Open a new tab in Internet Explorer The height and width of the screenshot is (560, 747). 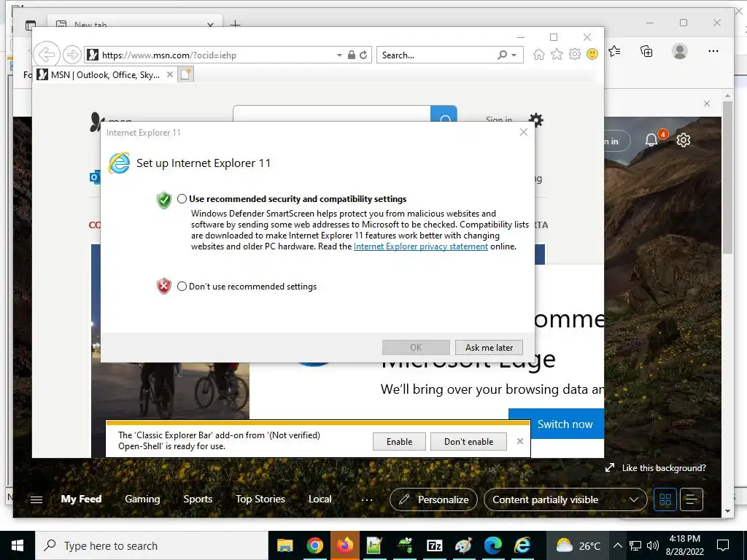[x=185, y=74]
